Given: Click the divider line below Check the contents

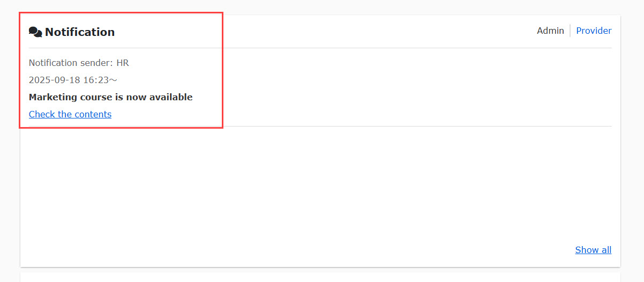Looking at the screenshot, I should click(x=375, y=127).
